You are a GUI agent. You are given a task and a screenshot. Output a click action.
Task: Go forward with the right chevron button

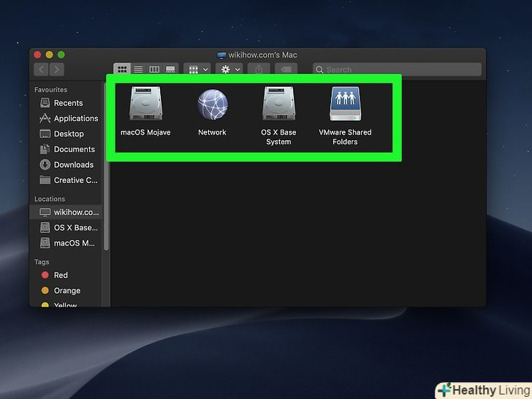pyautogui.click(x=57, y=69)
